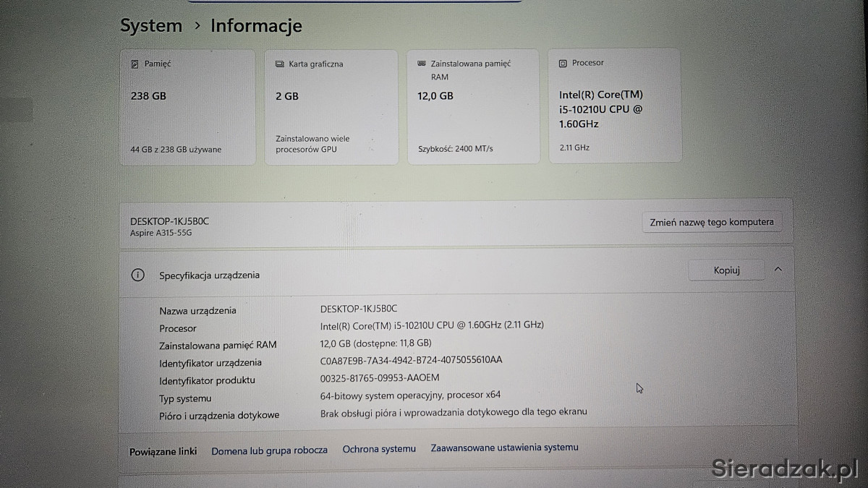Collapse the Specyfikacja urządzenia section chevron

(778, 269)
